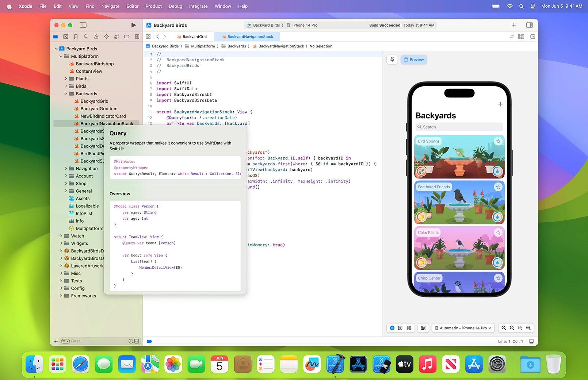Open Xcode from the Dock

pos(336,364)
